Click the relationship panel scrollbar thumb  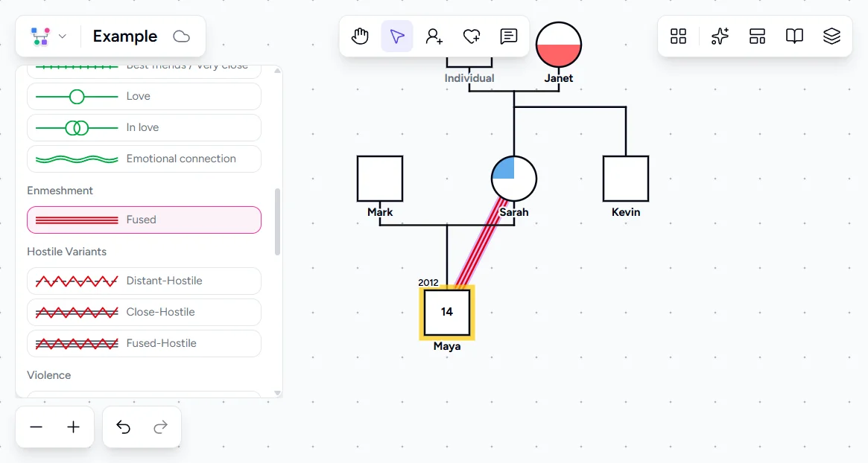click(277, 222)
